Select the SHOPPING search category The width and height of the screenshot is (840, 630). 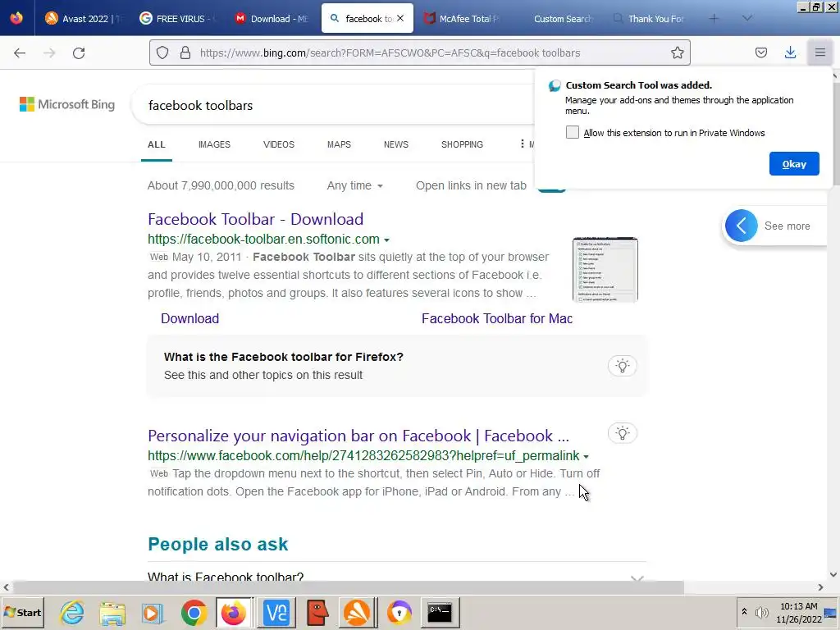[x=462, y=144]
